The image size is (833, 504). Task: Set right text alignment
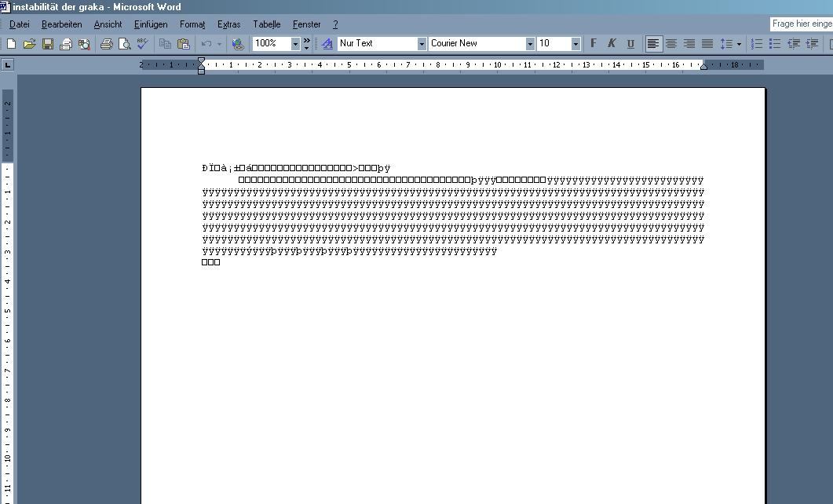689,43
